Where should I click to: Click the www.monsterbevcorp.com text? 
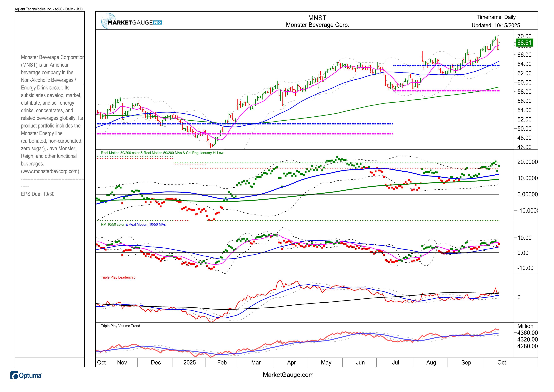50,171
